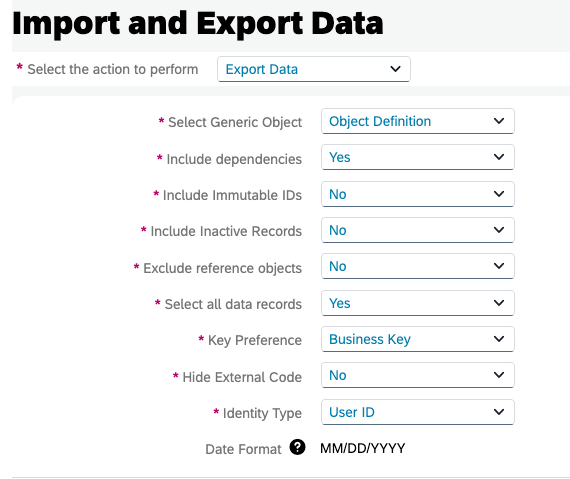This screenshot has width=570, height=479.
Task: Click the 'Select the action to perform' label
Action: click(x=113, y=69)
